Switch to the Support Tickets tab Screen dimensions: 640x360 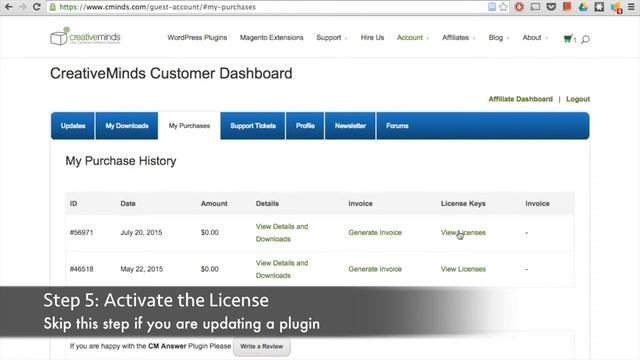(x=253, y=126)
